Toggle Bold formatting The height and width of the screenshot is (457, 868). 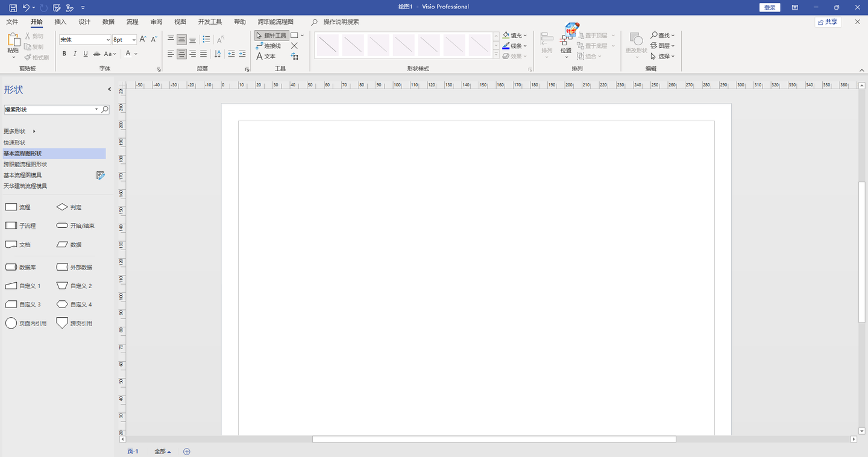(64, 54)
